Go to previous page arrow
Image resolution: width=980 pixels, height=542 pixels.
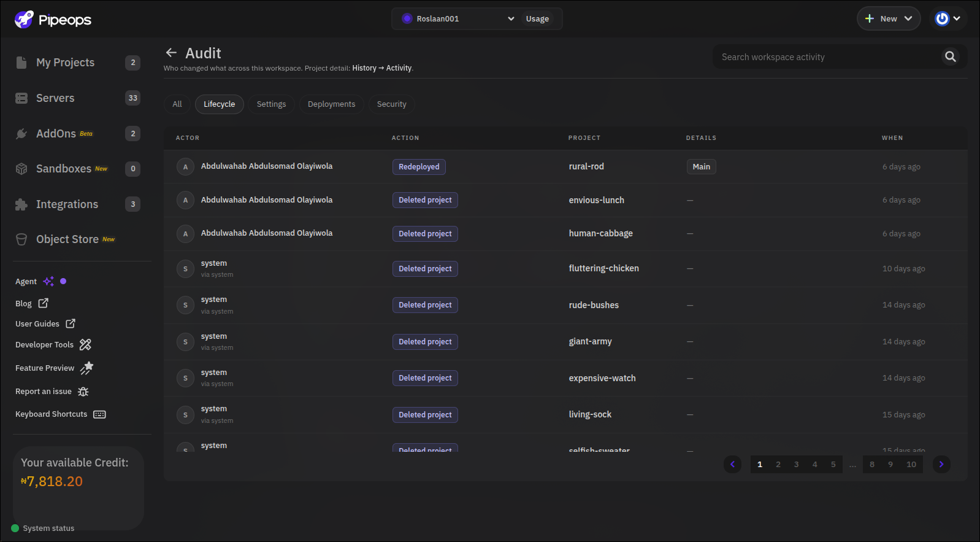coord(732,465)
